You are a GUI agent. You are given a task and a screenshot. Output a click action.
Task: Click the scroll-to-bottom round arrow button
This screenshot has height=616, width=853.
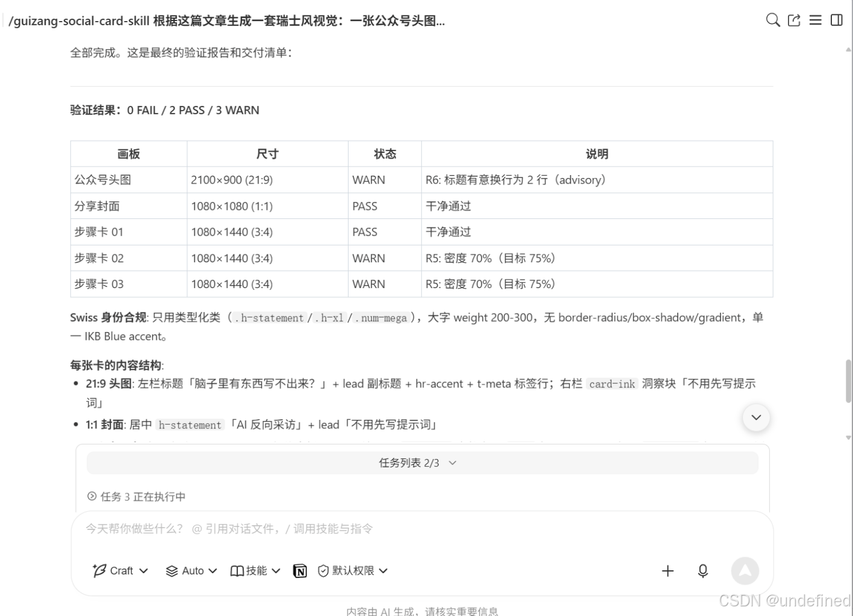(x=756, y=417)
